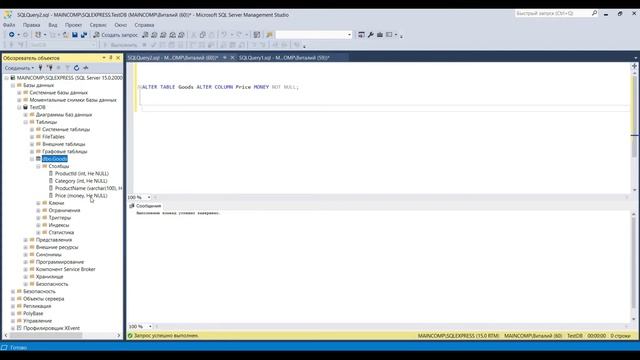
Task: Collapse the TestDB database node
Action: click(19, 107)
